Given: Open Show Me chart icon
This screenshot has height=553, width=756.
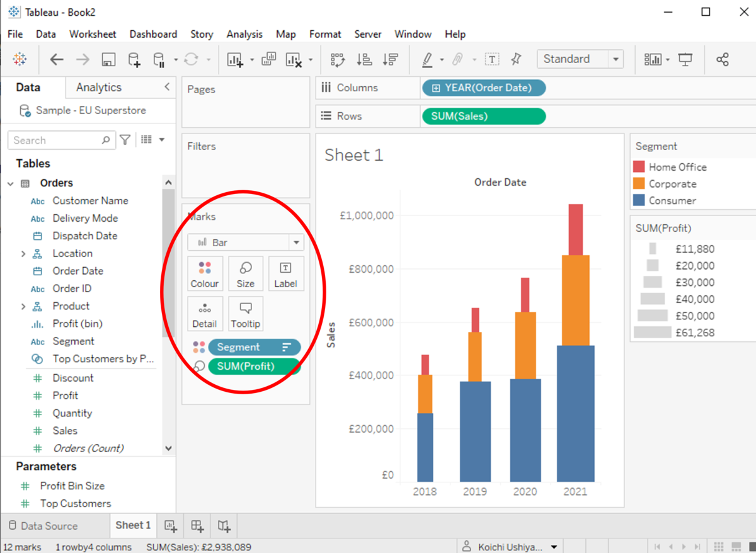Looking at the screenshot, I should (x=653, y=60).
